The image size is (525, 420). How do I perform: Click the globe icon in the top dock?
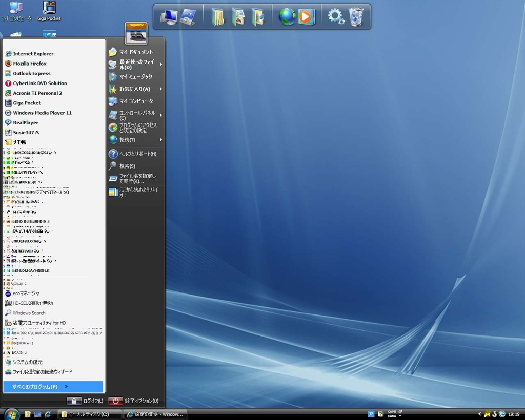pyautogui.click(x=287, y=17)
